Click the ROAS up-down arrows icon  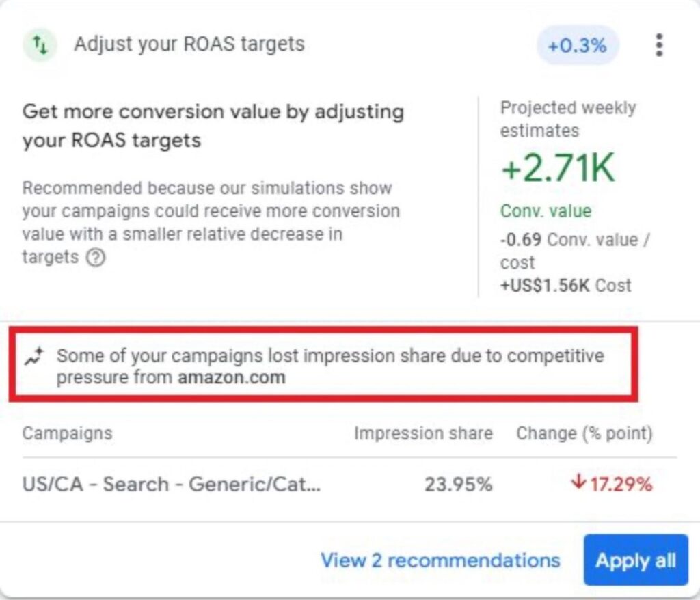point(40,44)
